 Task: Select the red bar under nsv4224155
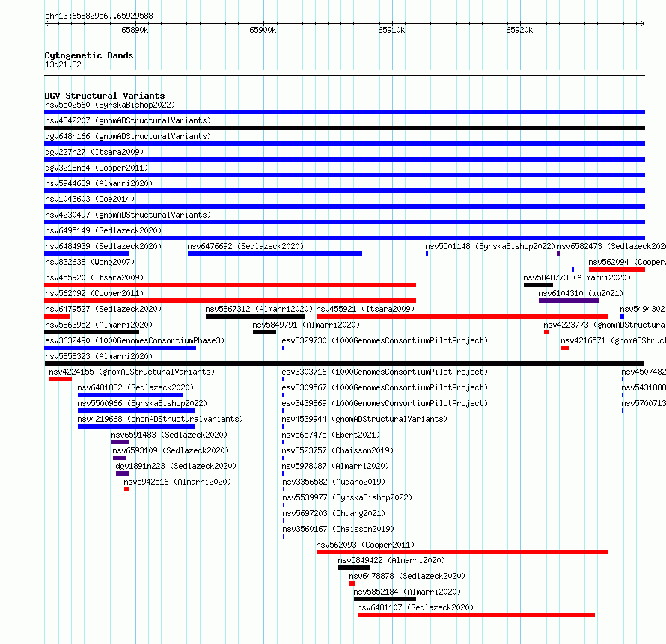pyautogui.click(x=61, y=379)
